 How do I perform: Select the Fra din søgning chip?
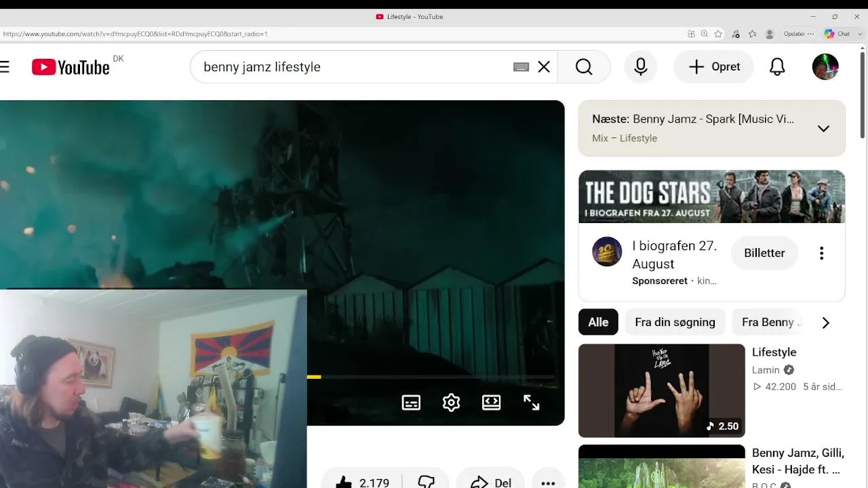click(675, 322)
